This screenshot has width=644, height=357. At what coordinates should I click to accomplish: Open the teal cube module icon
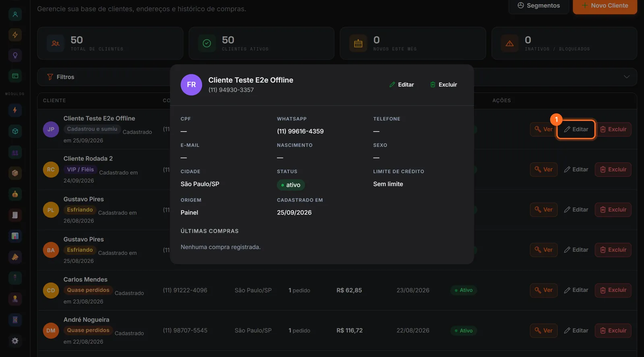15,131
